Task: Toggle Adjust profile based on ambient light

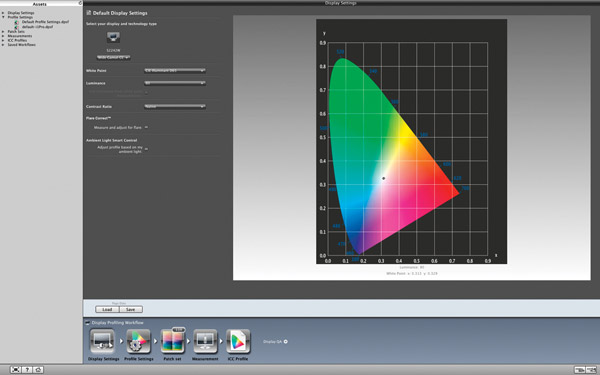Action: (146, 149)
